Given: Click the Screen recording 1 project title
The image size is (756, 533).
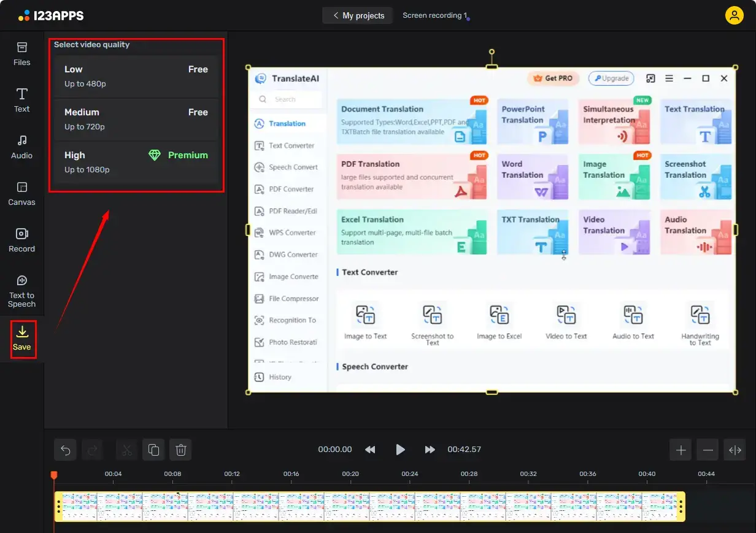Looking at the screenshot, I should pos(435,15).
